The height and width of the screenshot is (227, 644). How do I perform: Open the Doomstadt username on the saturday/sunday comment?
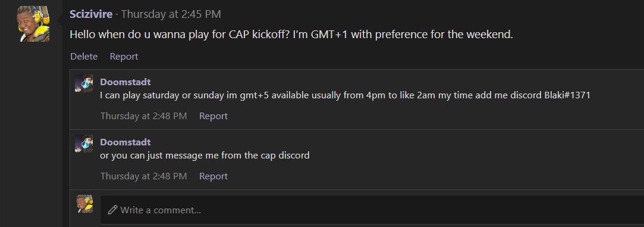pyautogui.click(x=125, y=82)
